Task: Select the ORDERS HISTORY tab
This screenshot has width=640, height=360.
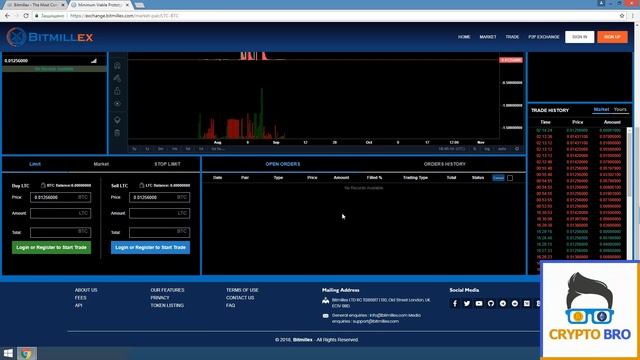Action: tap(444, 164)
